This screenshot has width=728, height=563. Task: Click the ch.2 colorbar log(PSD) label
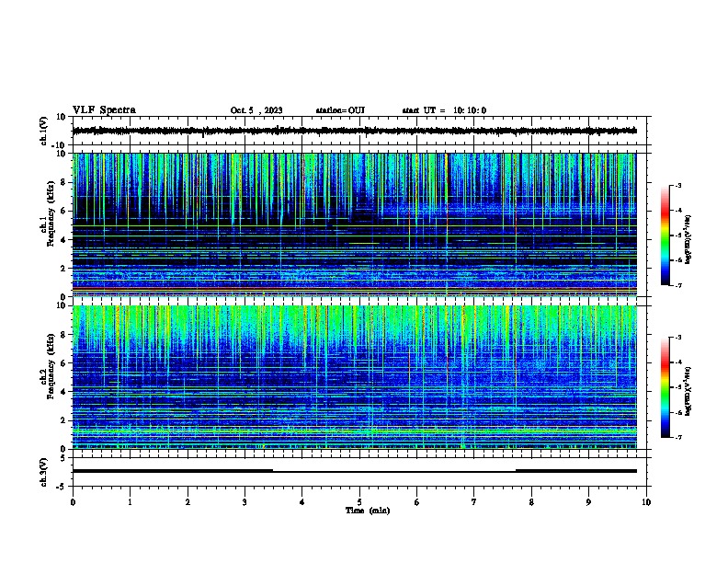click(x=688, y=391)
